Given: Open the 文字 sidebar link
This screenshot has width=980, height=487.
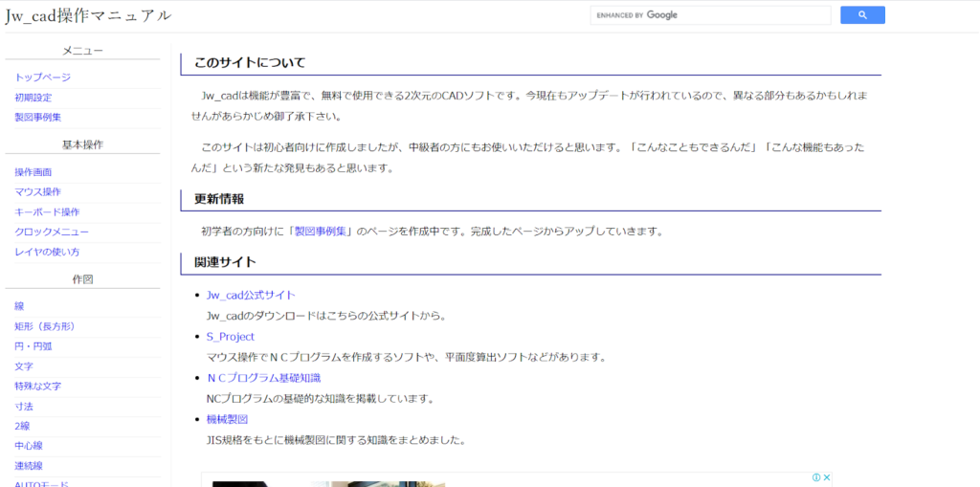Looking at the screenshot, I should (x=24, y=366).
